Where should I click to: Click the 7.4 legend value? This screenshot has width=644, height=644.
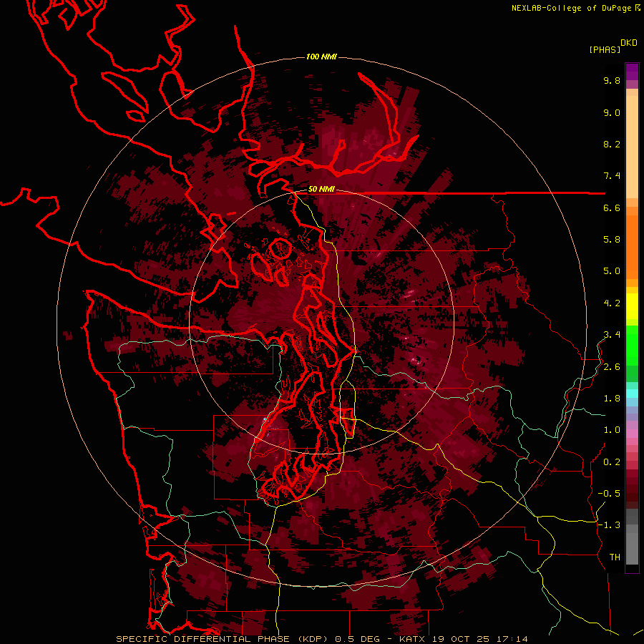[x=612, y=176]
